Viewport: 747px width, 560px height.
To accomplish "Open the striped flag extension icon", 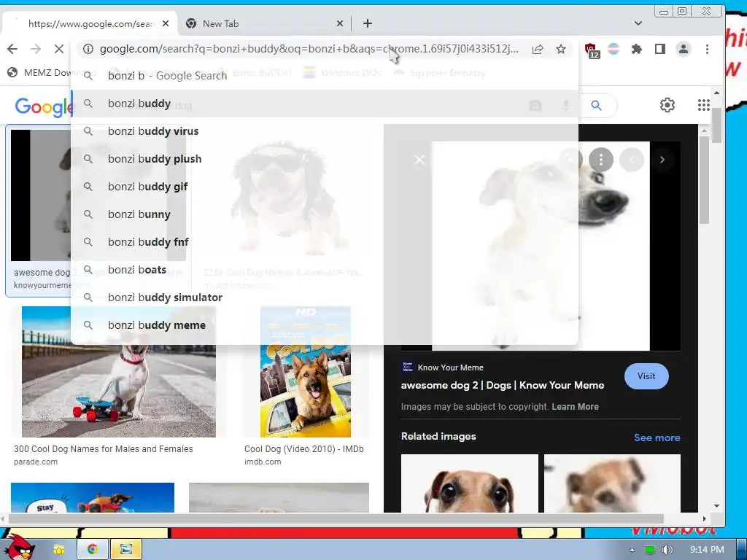I will 614,49.
